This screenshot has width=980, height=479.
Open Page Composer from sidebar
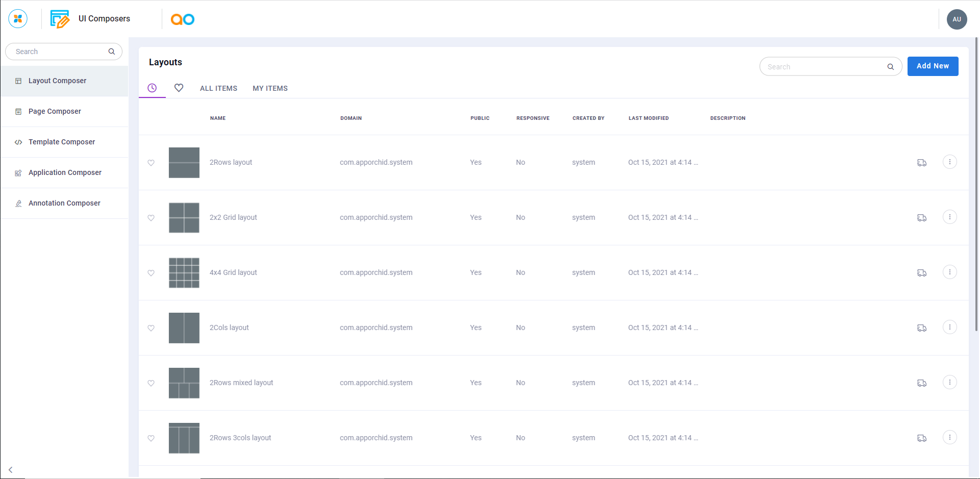pyautogui.click(x=55, y=111)
